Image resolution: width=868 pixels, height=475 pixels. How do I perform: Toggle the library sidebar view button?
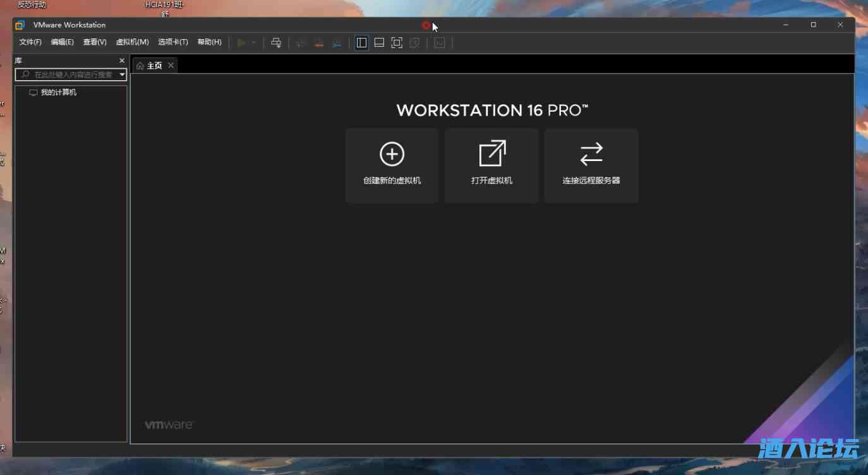[361, 43]
